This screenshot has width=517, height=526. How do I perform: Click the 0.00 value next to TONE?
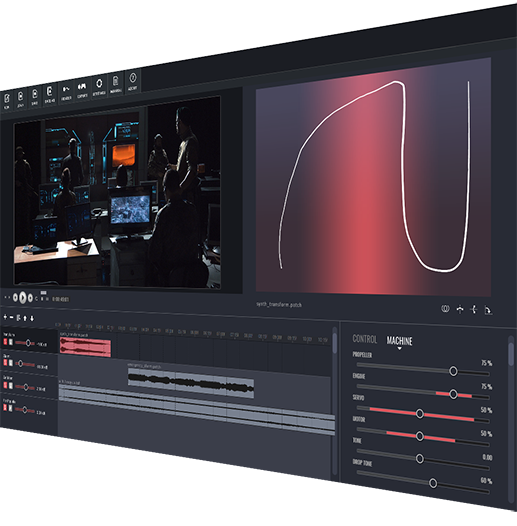click(x=487, y=457)
